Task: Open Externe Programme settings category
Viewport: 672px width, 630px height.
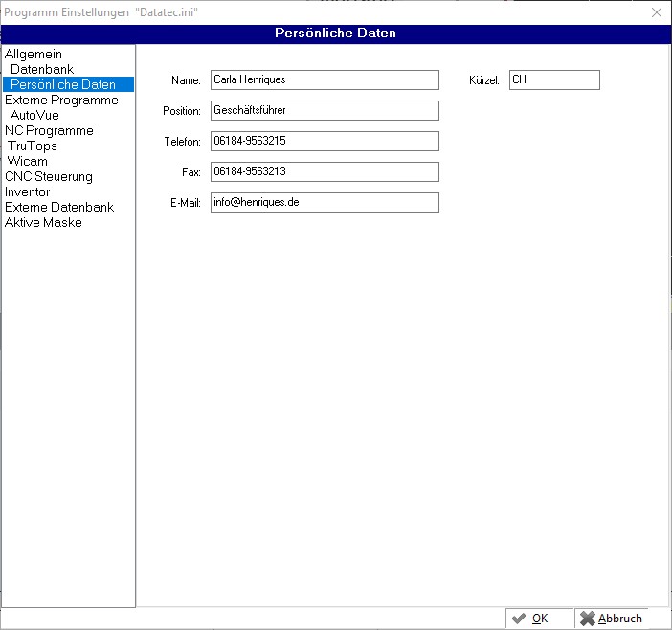Action: coord(61,101)
